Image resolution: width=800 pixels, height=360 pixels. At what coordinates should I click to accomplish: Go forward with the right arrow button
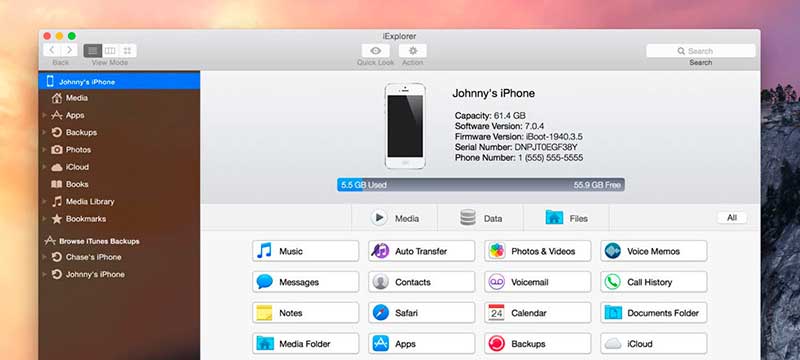(69, 50)
